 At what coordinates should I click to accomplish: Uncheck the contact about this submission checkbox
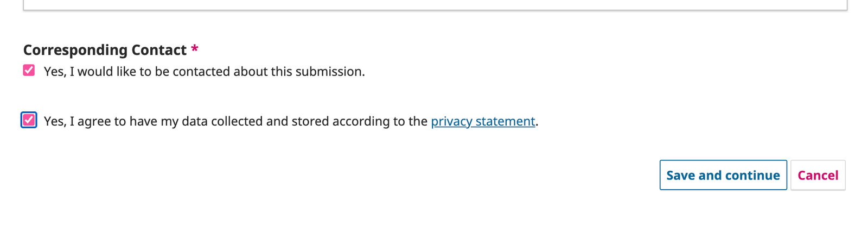click(x=29, y=71)
